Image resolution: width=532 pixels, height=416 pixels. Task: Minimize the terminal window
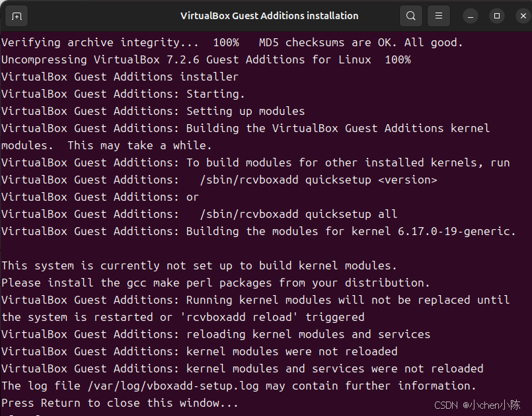coord(471,16)
